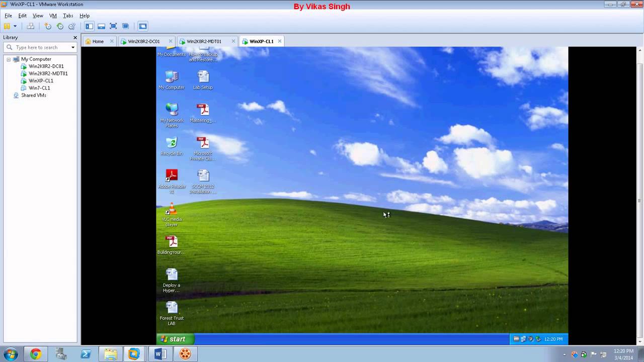This screenshot has height=362, width=644.
Task: Click Adobe Reader XI desktop shortcut
Action: tap(172, 182)
